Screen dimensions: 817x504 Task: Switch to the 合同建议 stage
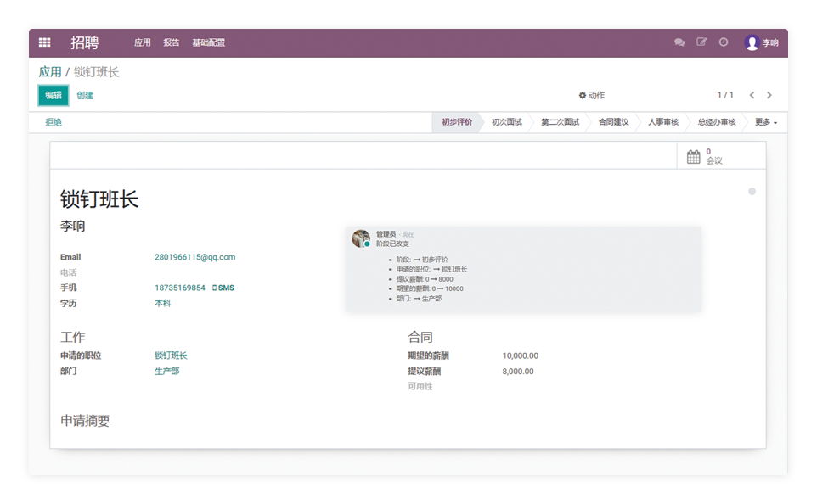point(613,122)
